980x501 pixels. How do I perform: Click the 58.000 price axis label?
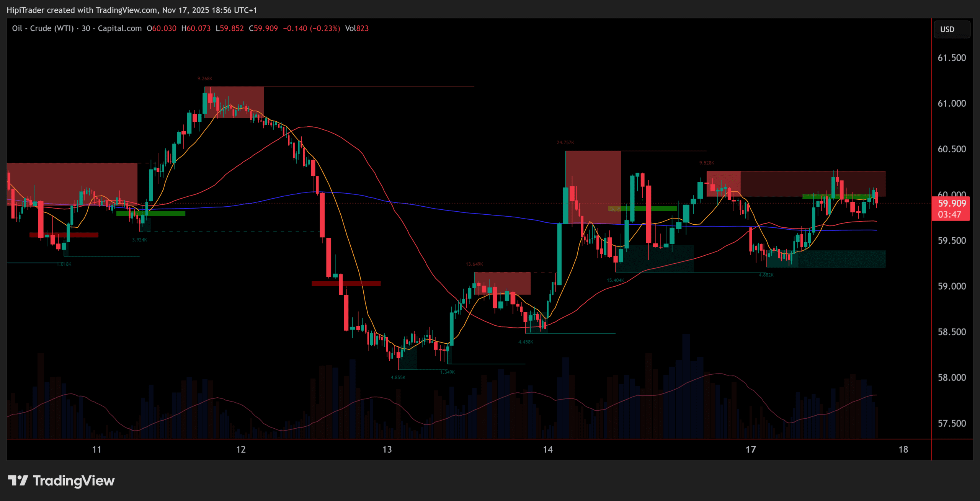[x=952, y=378]
